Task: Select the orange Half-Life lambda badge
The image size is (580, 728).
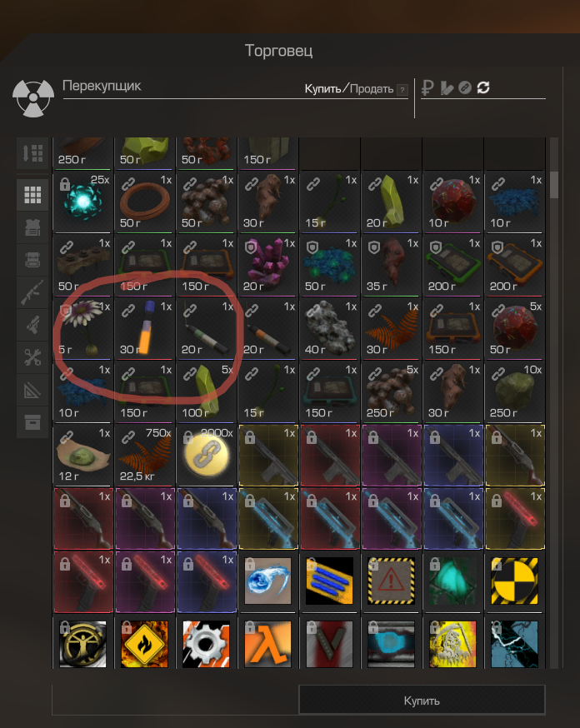Action: (x=268, y=645)
